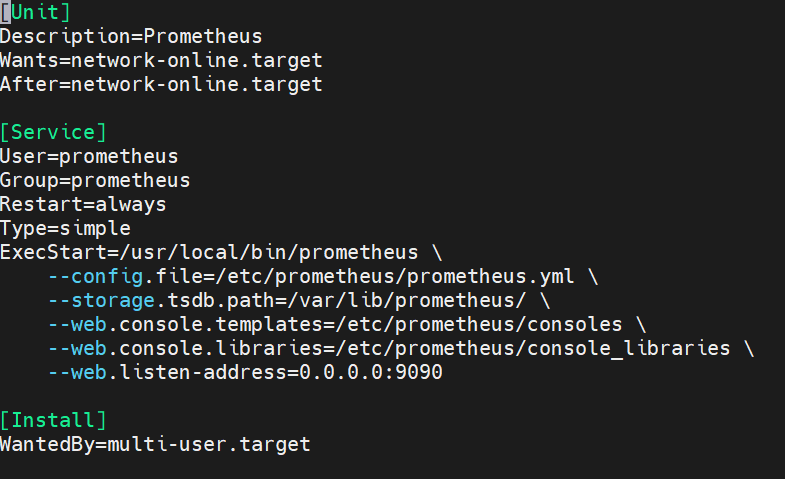Screen dimensions: 785x479
Task: Place cursor on Restart=always
Action: (83, 205)
